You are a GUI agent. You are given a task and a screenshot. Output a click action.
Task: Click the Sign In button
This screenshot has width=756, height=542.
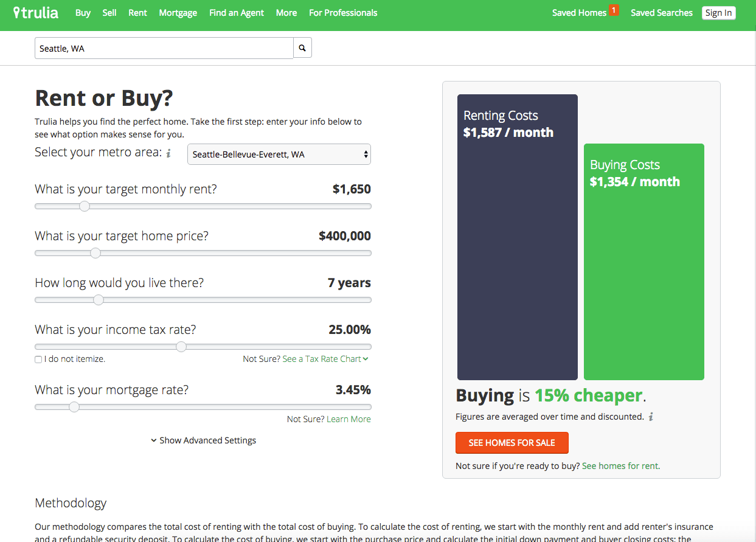718,13
